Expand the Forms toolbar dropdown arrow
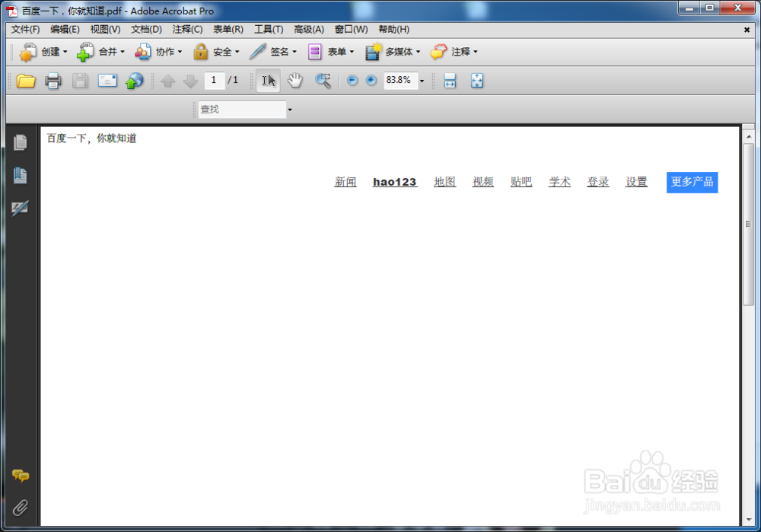 (352, 52)
